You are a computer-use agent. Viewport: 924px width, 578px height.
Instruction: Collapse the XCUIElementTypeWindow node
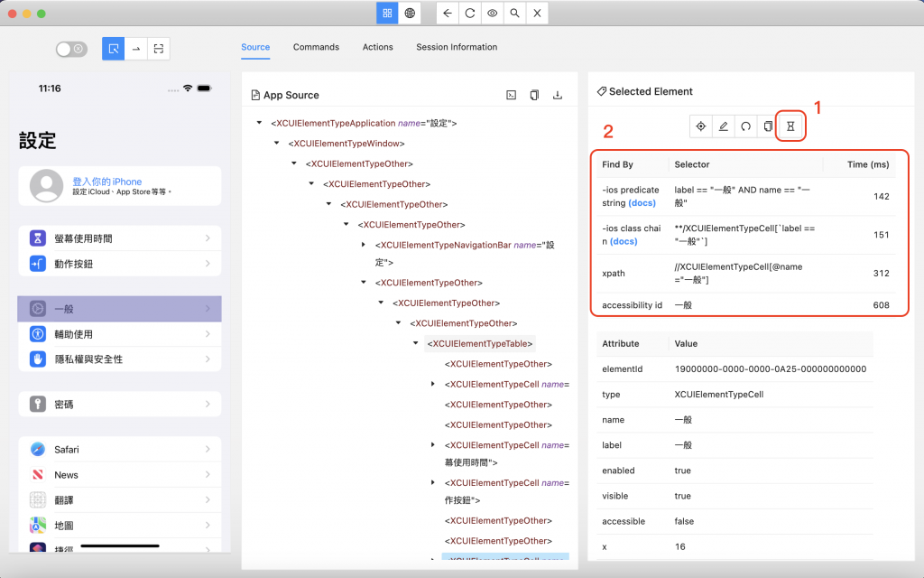point(276,143)
